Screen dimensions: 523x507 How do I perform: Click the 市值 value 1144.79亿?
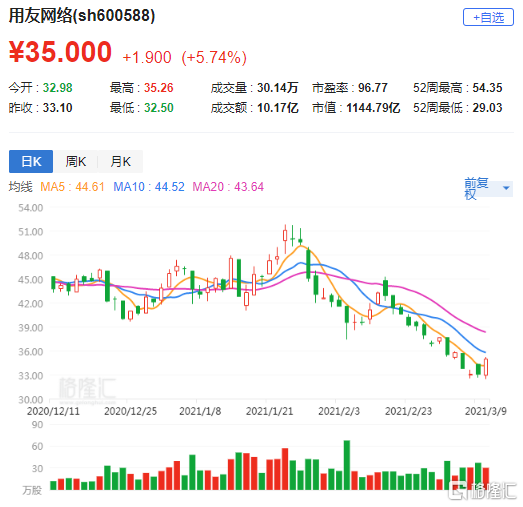(x=373, y=108)
